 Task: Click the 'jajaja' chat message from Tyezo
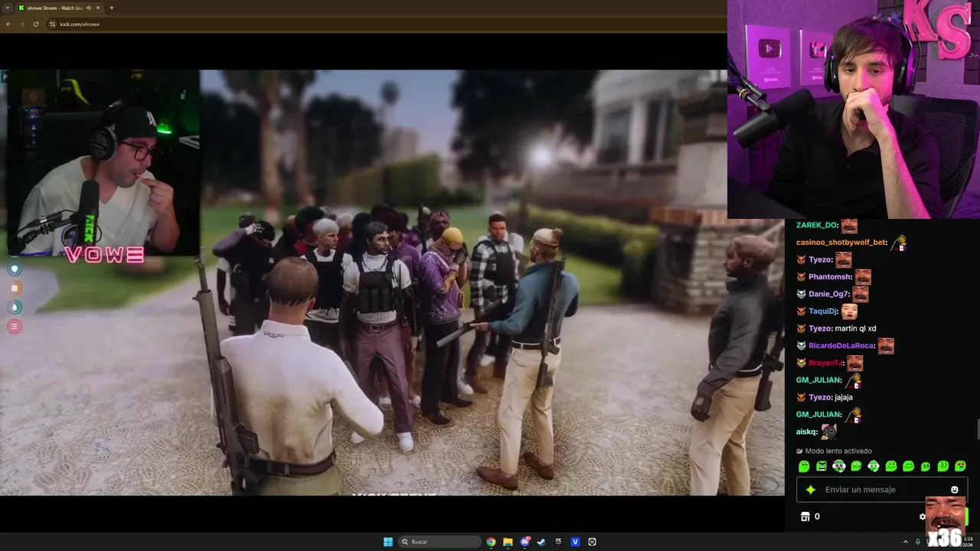(x=844, y=397)
